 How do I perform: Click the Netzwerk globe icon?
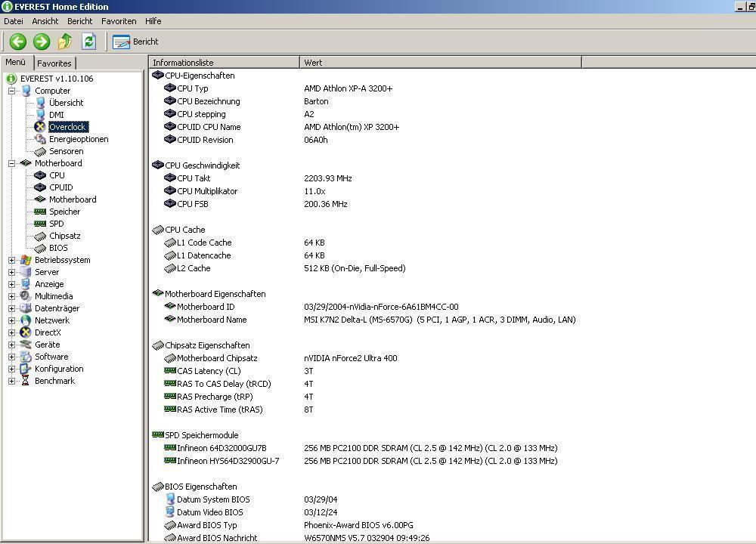coord(26,320)
